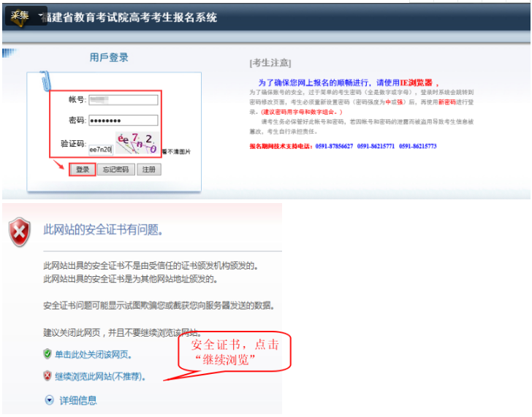Click the phone number 0591-86215771

376,146
